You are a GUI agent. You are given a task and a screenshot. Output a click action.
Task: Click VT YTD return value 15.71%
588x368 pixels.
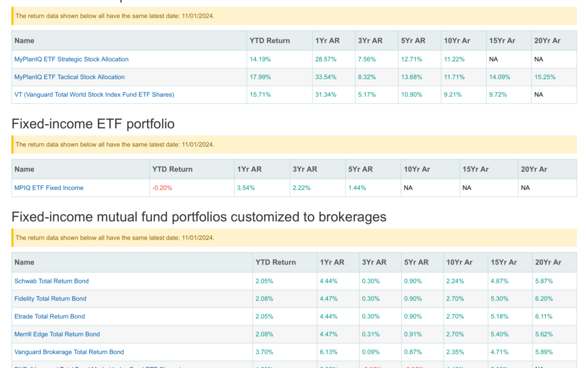pyautogui.click(x=260, y=95)
